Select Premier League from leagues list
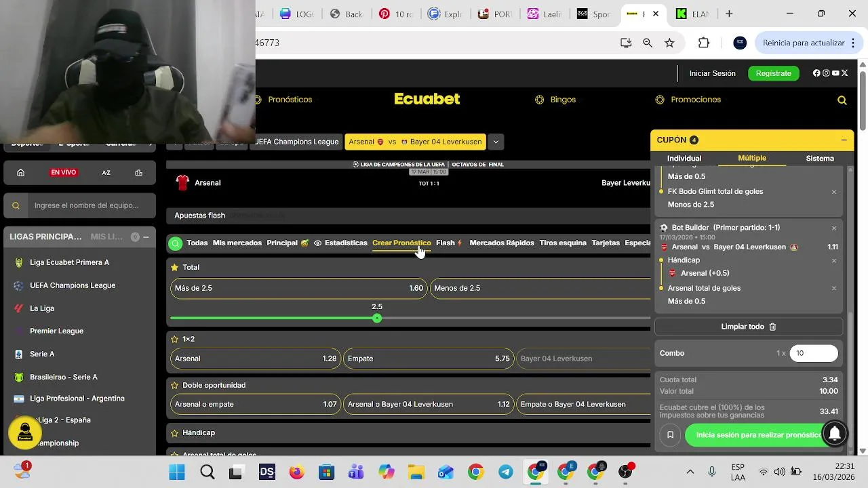This screenshot has height=488, width=868. [x=56, y=331]
